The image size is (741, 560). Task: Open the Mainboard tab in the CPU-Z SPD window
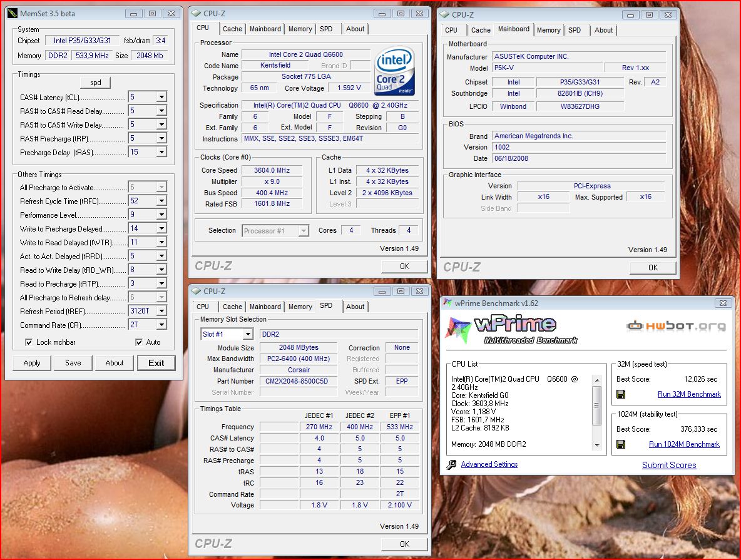tap(265, 307)
